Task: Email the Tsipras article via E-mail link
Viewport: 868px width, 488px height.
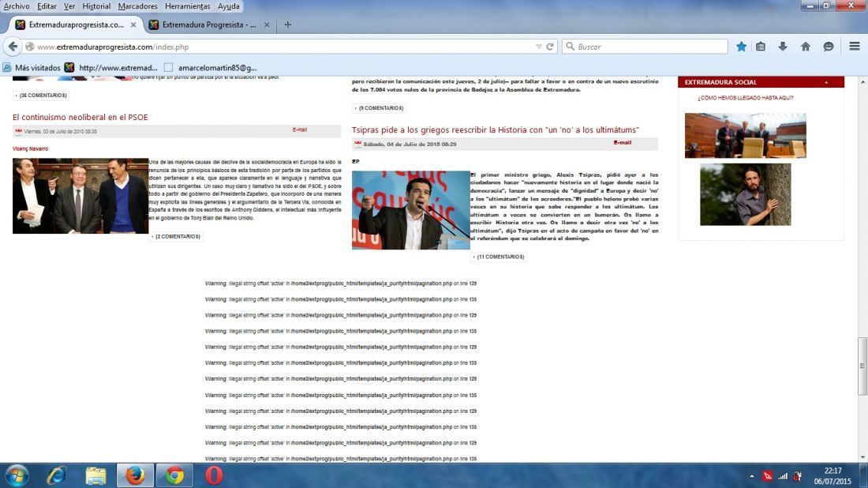Action: [x=623, y=142]
